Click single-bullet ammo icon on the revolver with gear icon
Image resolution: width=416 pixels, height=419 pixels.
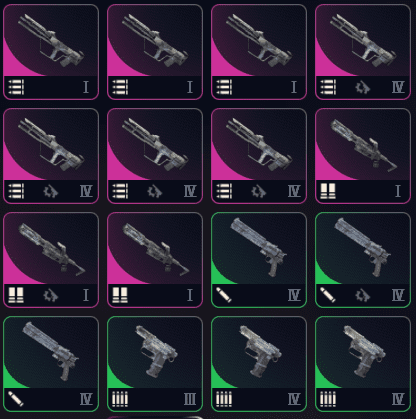327,295
